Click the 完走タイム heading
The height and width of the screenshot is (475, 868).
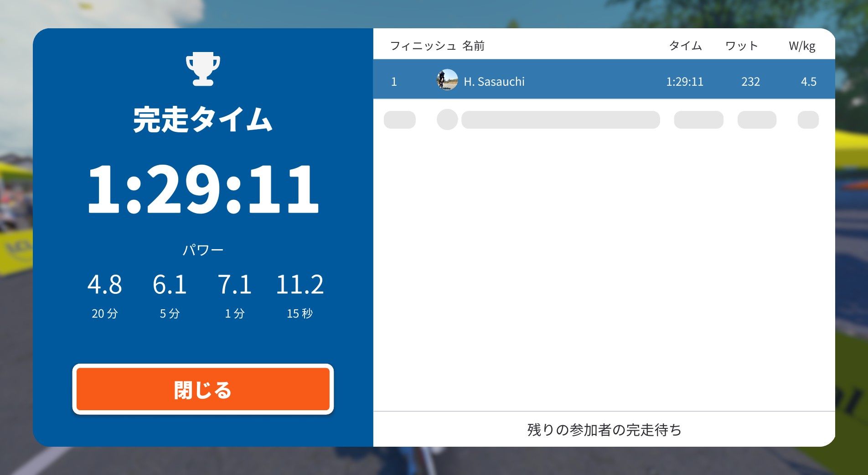[x=203, y=120]
